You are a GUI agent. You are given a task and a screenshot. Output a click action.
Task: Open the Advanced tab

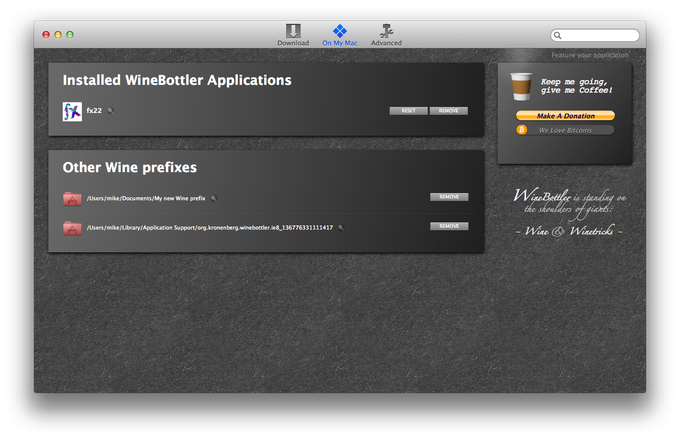click(386, 35)
